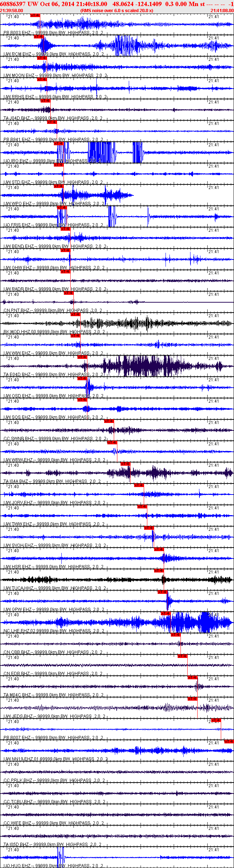This screenshot has width=234, height=868.
Task: Click the red pick marker on the UW NN19 trace
Action: 229,742
